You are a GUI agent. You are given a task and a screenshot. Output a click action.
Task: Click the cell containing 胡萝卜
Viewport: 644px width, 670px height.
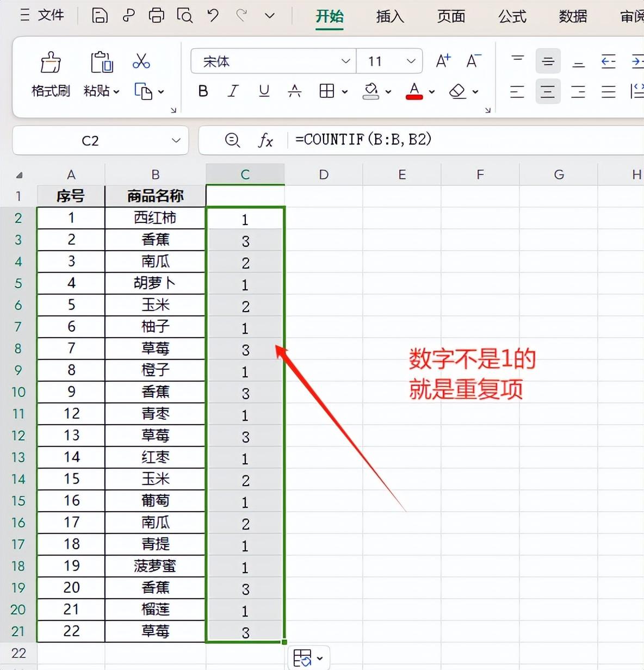click(156, 283)
